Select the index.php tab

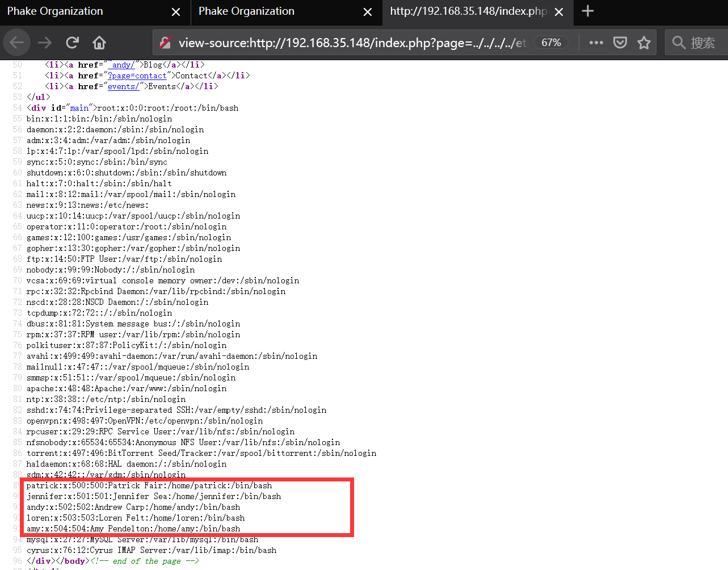[x=471, y=11]
